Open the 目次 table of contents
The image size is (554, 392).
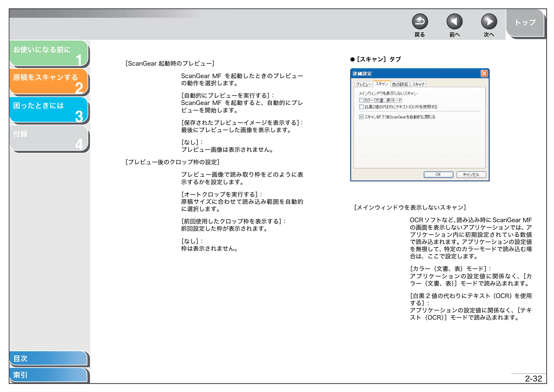click(48, 358)
